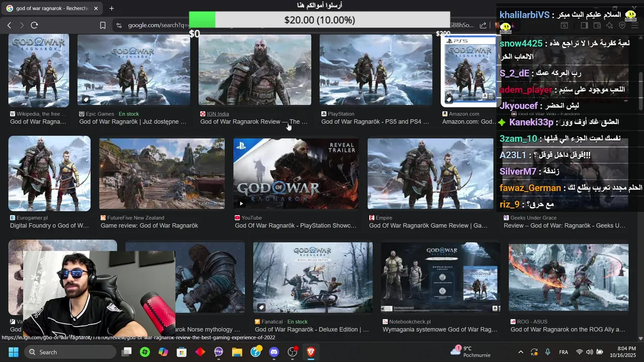This screenshot has height=362, width=644.
Task: Click the microphone tray icon
Action: point(547,352)
